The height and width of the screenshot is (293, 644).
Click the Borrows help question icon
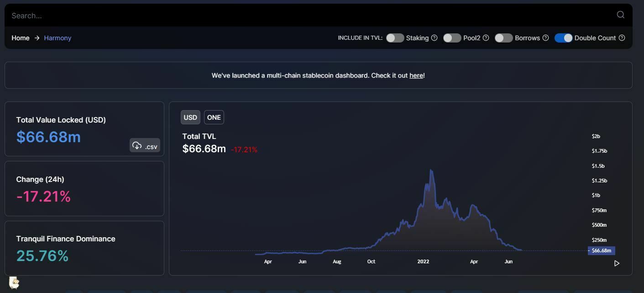[x=545, y=38]
